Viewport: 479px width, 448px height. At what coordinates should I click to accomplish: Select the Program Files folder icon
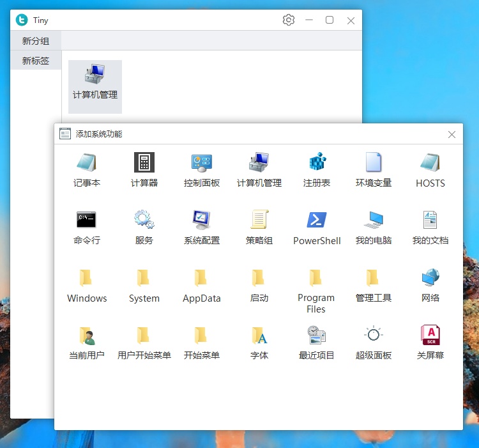click(316, 278)
